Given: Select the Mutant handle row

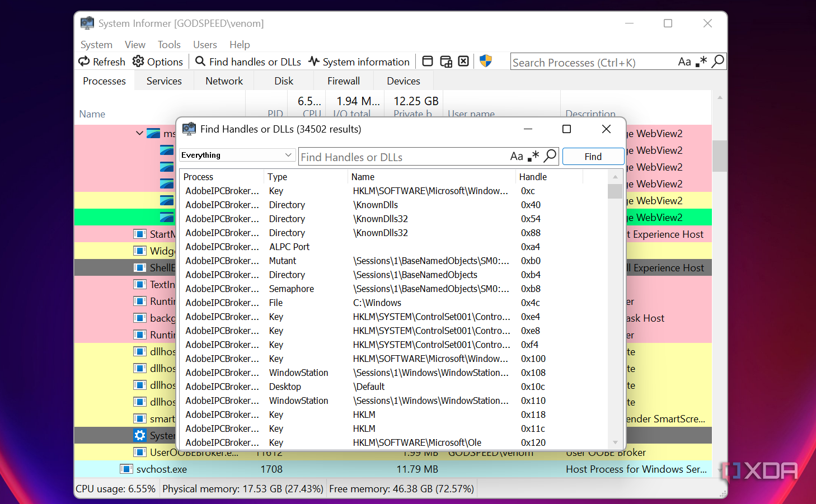Looking at the screenshot, I should coord(393,261).
